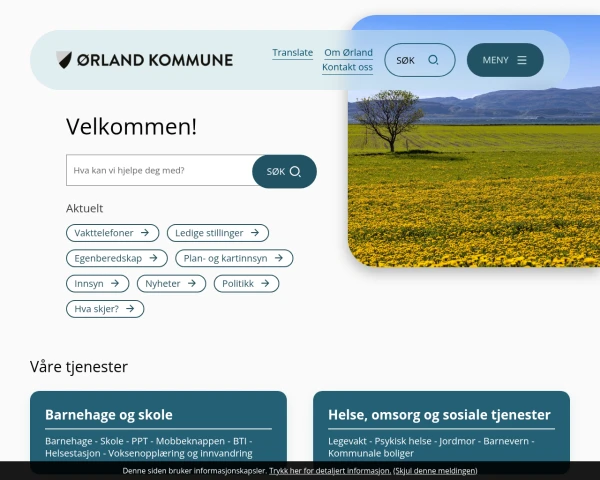600x480 pixels.
Task: Click the Ørland kommune shield logo
Action: pyautogui.click(x=64, y=60)
